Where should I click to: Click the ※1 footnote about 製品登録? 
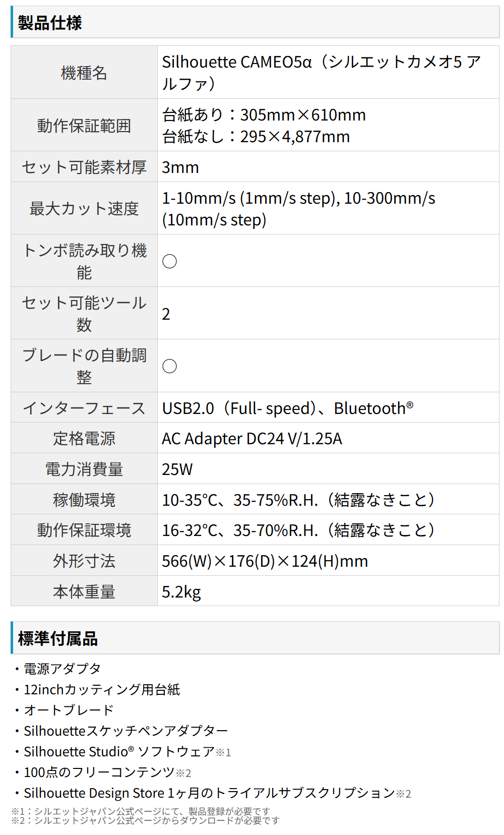coord(141,811)
